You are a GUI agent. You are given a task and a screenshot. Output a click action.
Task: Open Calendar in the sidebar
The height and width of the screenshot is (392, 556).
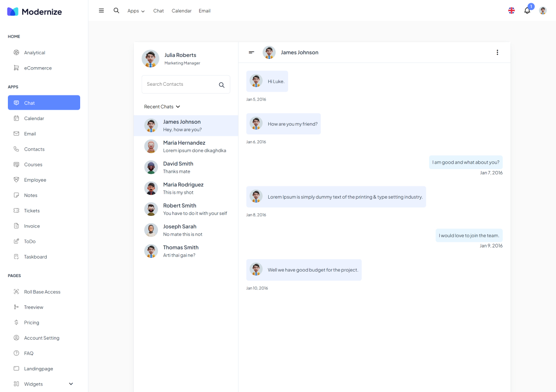point(34,118)
